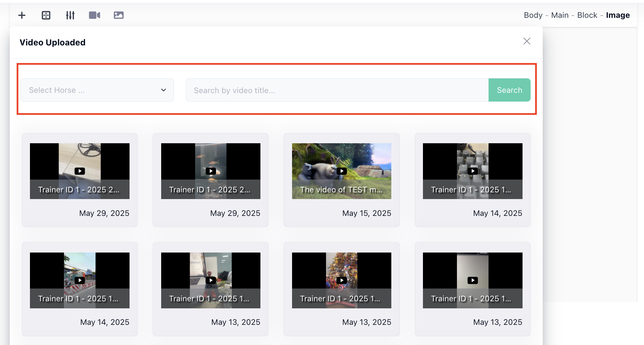
Task: Play the fish tank video dated May 29
Action: [x=211, y=171]
